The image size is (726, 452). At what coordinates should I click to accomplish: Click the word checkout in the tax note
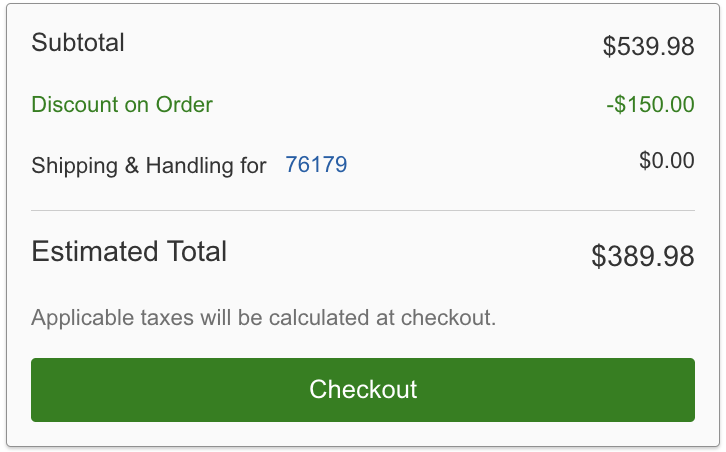[448, 319]
